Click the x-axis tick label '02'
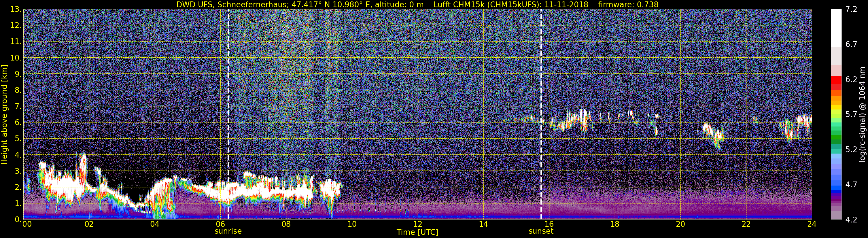868x238 pixels. tap(89, 224)
